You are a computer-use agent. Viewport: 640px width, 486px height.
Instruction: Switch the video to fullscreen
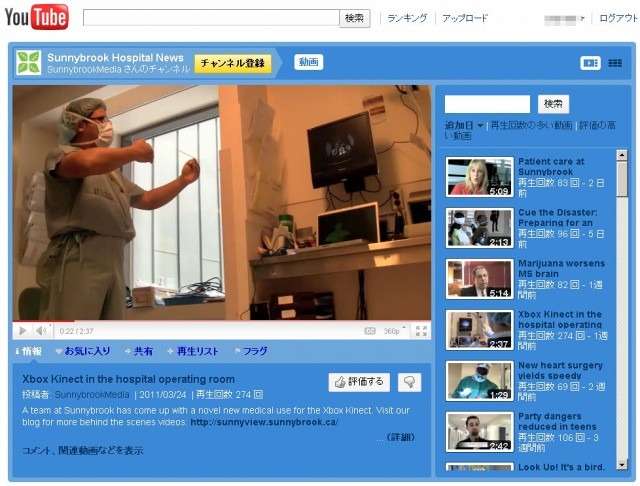point(421,331)
